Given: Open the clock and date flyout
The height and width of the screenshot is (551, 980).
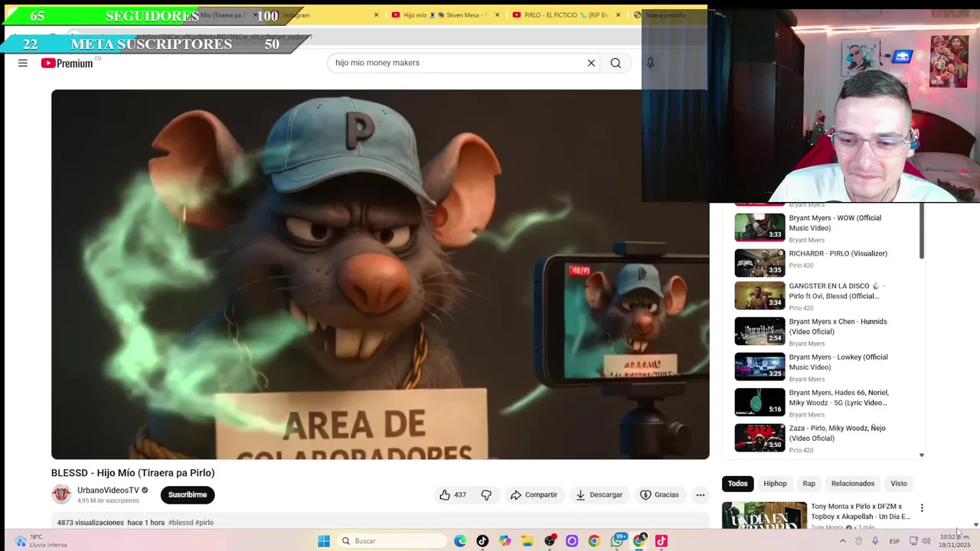Looking at the screenshot, I should [955, 541].
